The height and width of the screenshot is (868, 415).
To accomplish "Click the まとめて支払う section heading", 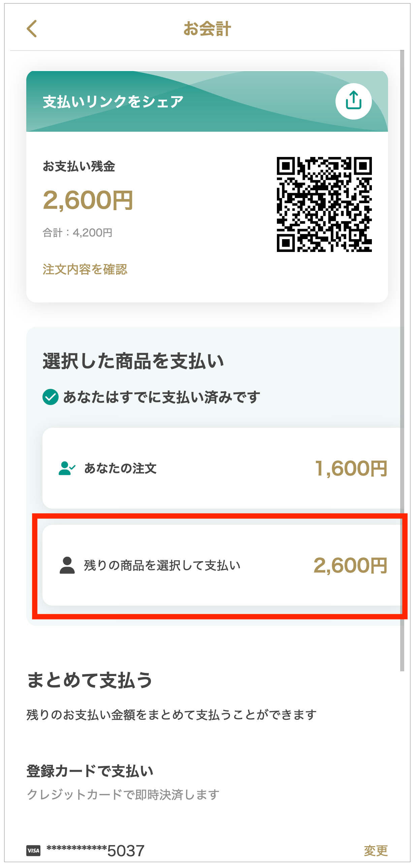I will coord(90,680).
